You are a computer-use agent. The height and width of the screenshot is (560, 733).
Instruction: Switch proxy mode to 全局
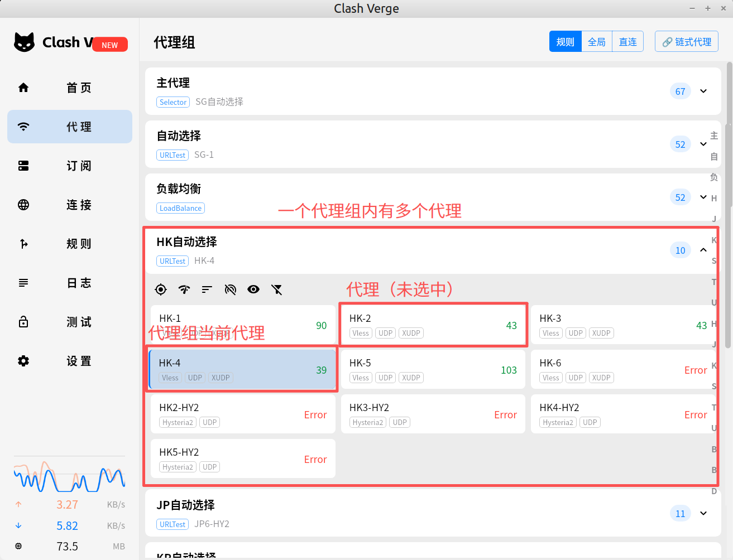pos(597,42)
